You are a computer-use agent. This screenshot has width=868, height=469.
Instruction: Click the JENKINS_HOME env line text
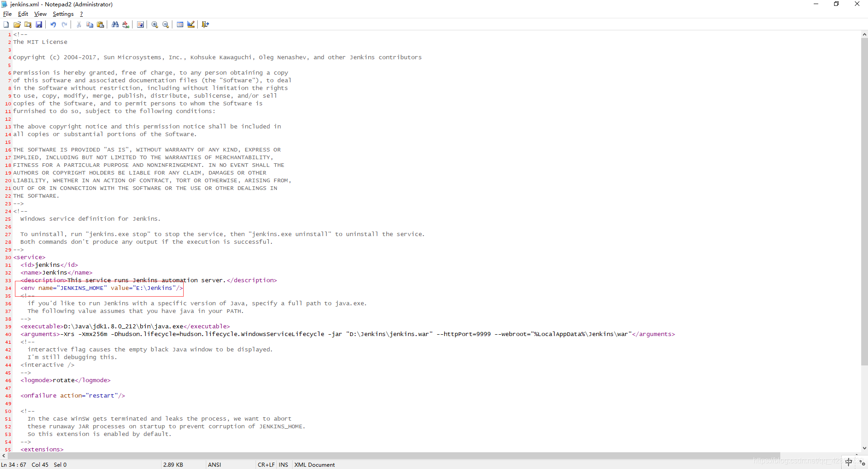[x=102, y=288]
